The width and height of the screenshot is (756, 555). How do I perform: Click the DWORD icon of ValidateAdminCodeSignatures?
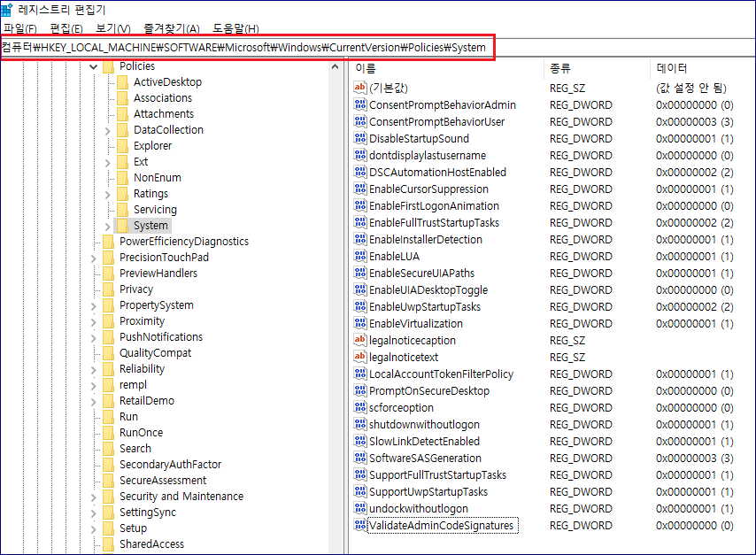pos(360,525)
